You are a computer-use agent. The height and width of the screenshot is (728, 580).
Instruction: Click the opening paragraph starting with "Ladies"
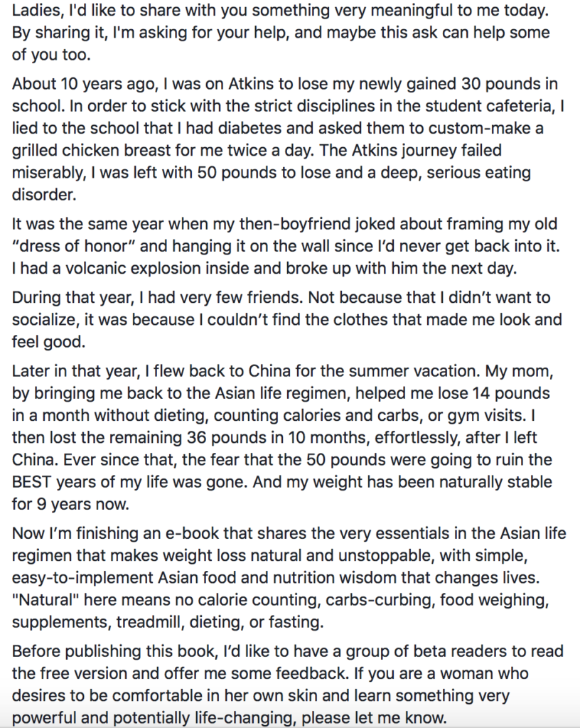pos(281,33)
